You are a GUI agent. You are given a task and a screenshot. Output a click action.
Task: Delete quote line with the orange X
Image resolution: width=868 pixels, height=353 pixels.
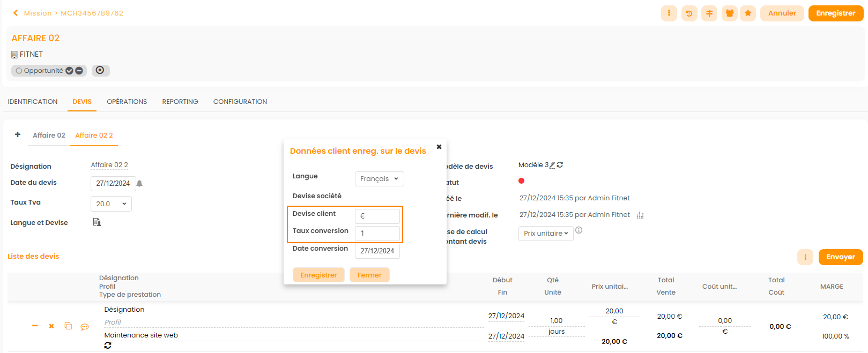click(51, 326)
